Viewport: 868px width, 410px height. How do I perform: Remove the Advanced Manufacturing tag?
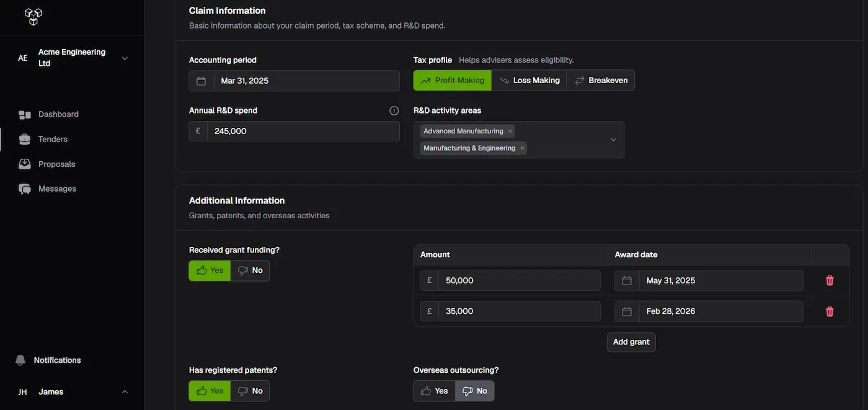coord(510,131)
